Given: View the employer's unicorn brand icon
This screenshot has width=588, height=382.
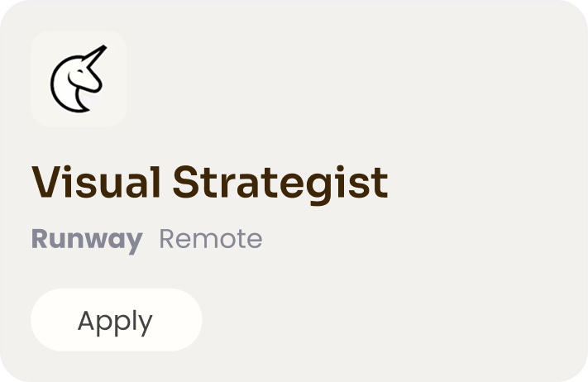Looking at the screenshot, I should (x=79, y=79).
